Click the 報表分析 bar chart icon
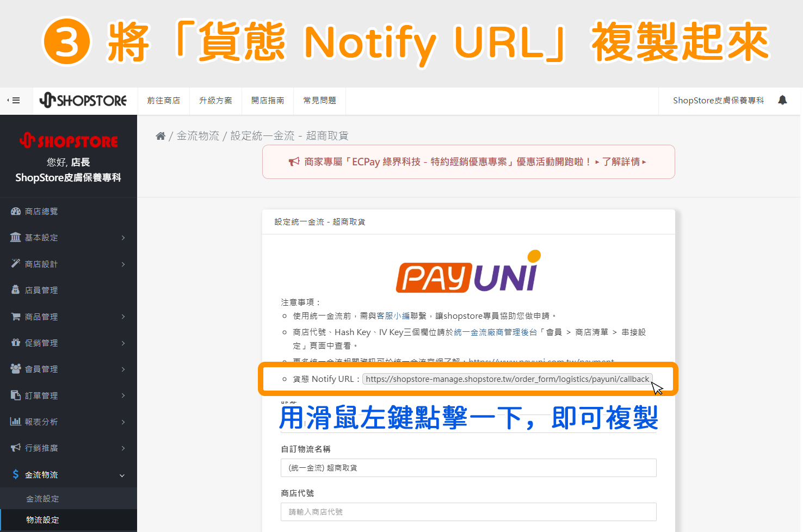This screenshot has height=532, width=803. coord(16,422)
